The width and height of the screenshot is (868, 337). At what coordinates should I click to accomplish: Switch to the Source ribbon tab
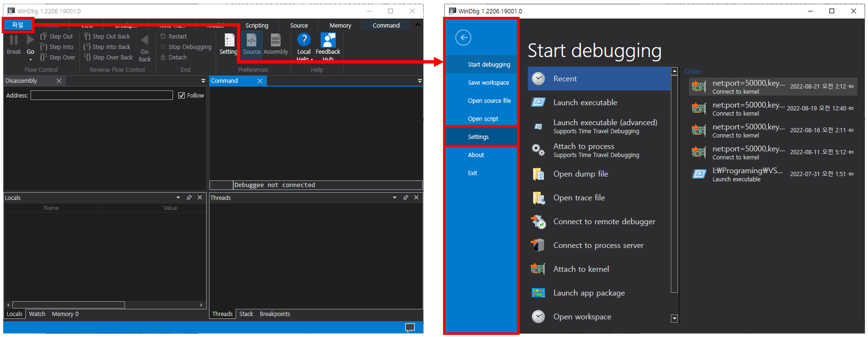point(299,26)
